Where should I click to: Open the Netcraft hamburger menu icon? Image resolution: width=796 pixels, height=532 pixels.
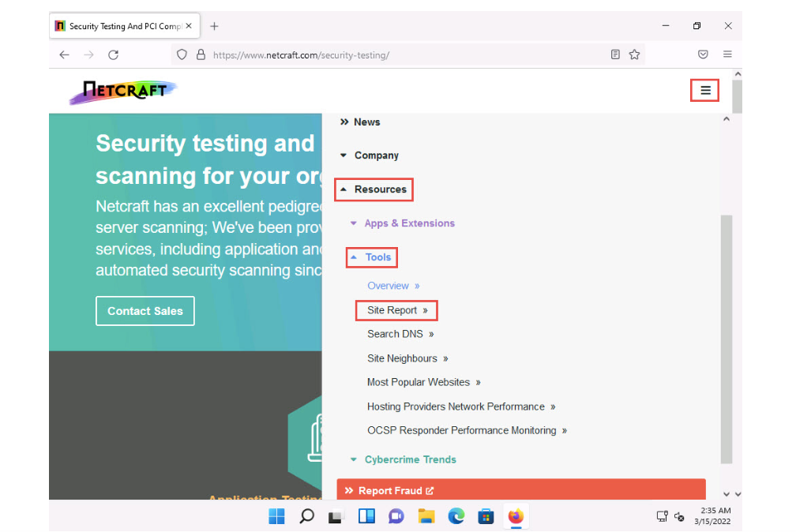[705, 90]
